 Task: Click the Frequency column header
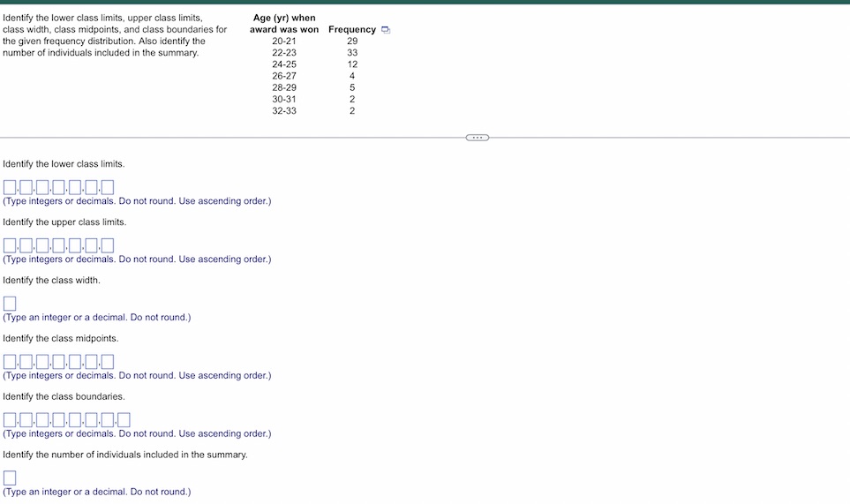352,30
